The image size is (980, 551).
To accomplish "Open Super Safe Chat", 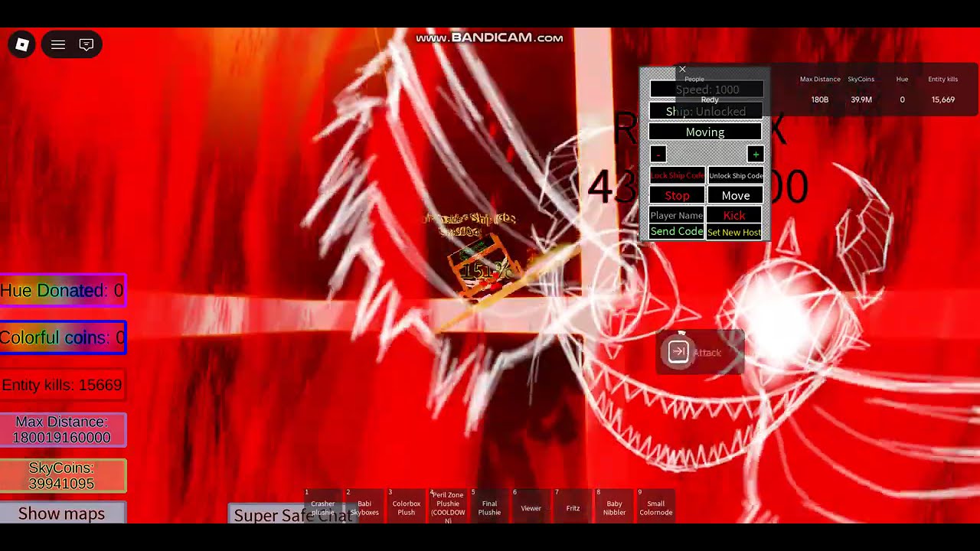I will pyautogui.click(x=292, y=515).
